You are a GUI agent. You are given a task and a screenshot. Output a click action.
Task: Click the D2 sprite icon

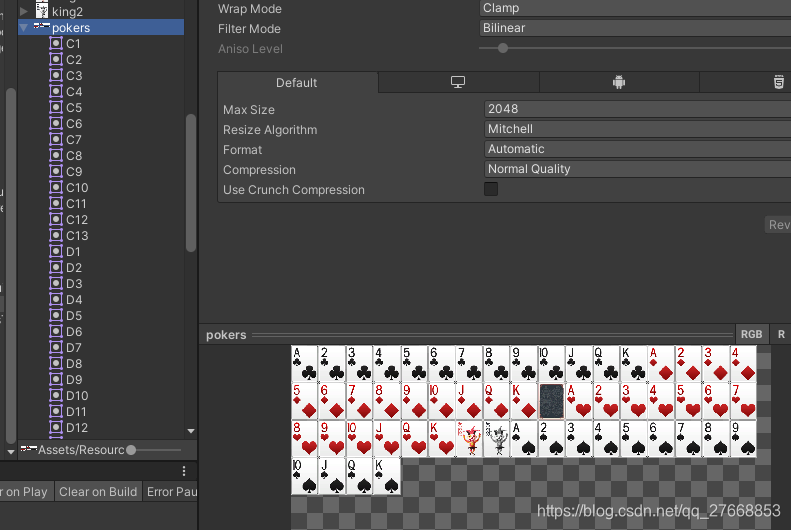(56, 267)
